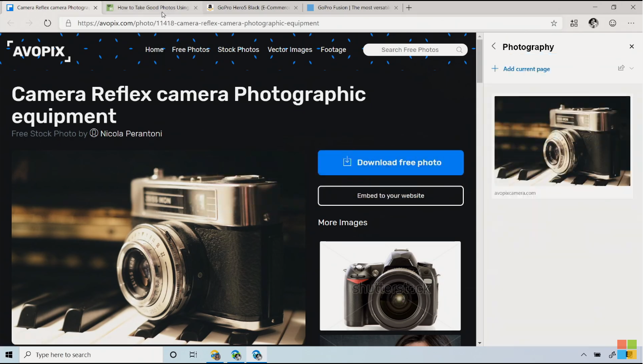Click back arrow in Photography collection

[493, 47]
